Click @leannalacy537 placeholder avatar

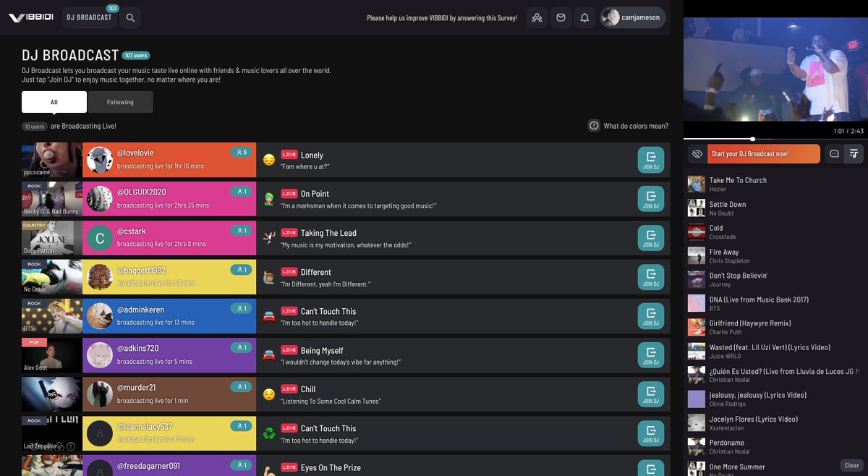coord(100,433)
